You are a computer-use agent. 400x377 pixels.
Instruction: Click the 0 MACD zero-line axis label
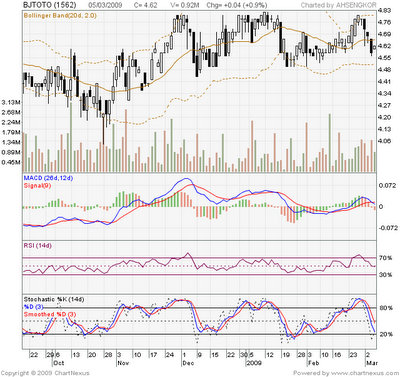[x=380, y=206]
